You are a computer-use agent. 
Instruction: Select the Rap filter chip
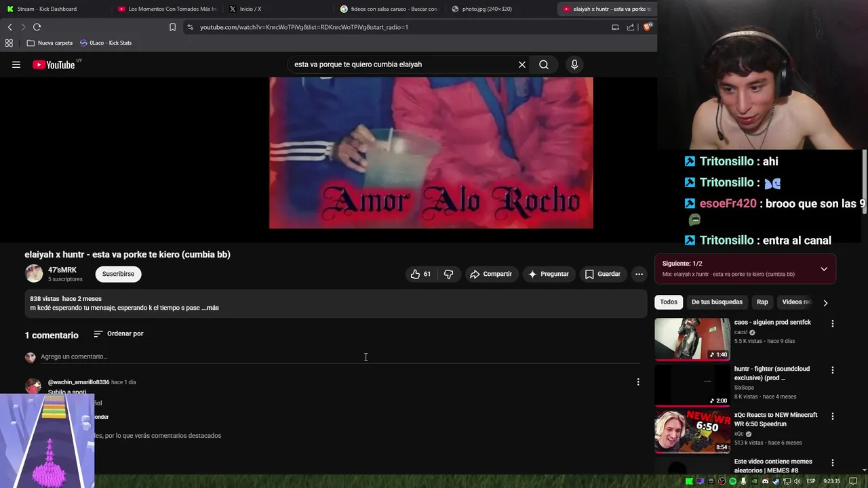(x=762, y=302)
